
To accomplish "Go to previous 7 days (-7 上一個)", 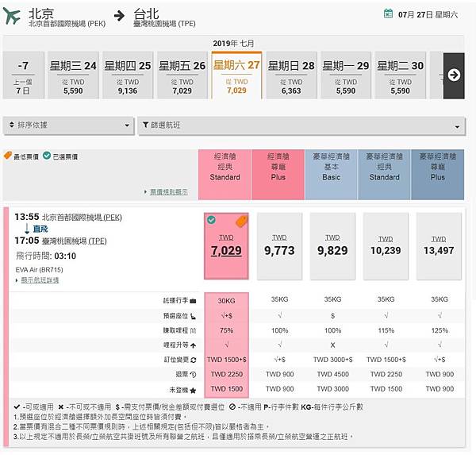I will click(x=24, y=75).
